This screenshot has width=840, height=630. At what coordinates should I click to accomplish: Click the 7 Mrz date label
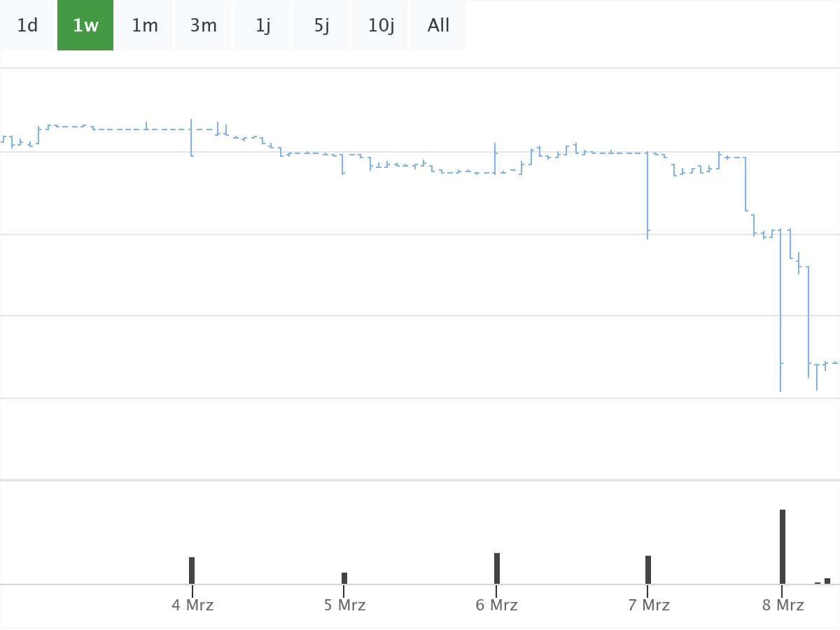tap(650, 605)
